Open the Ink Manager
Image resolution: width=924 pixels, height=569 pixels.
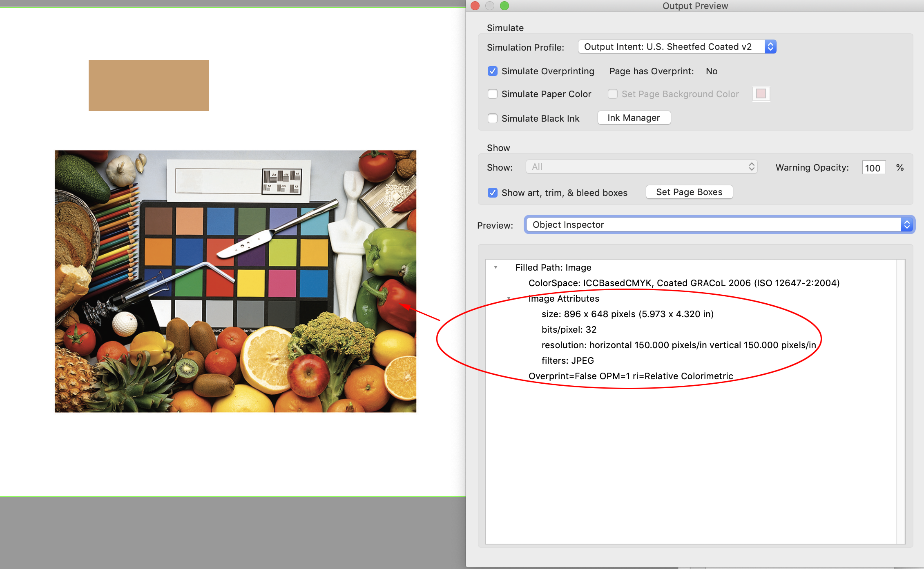(x=634, y=118)
